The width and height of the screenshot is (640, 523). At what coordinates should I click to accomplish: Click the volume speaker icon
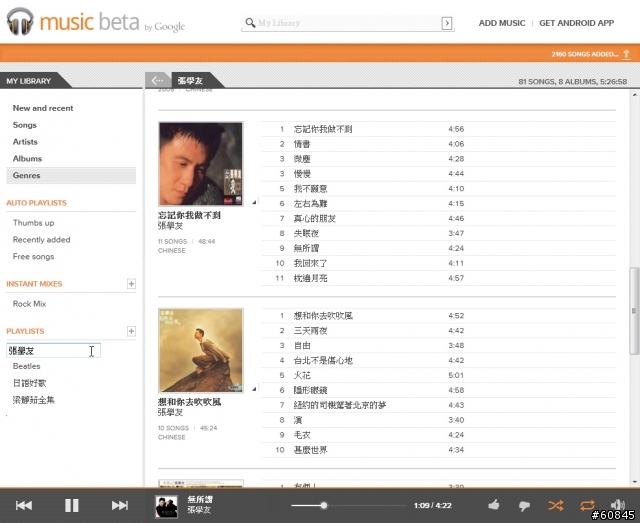coord(617,505)
